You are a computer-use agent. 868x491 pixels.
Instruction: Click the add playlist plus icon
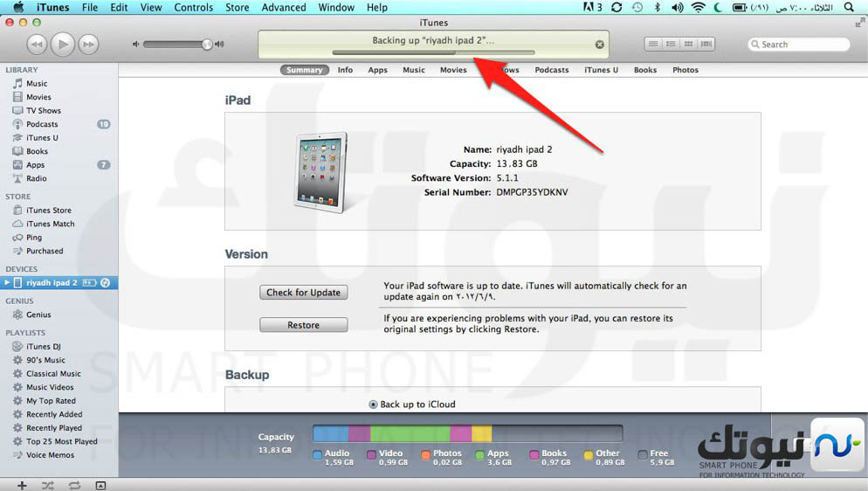coord(22,485)
